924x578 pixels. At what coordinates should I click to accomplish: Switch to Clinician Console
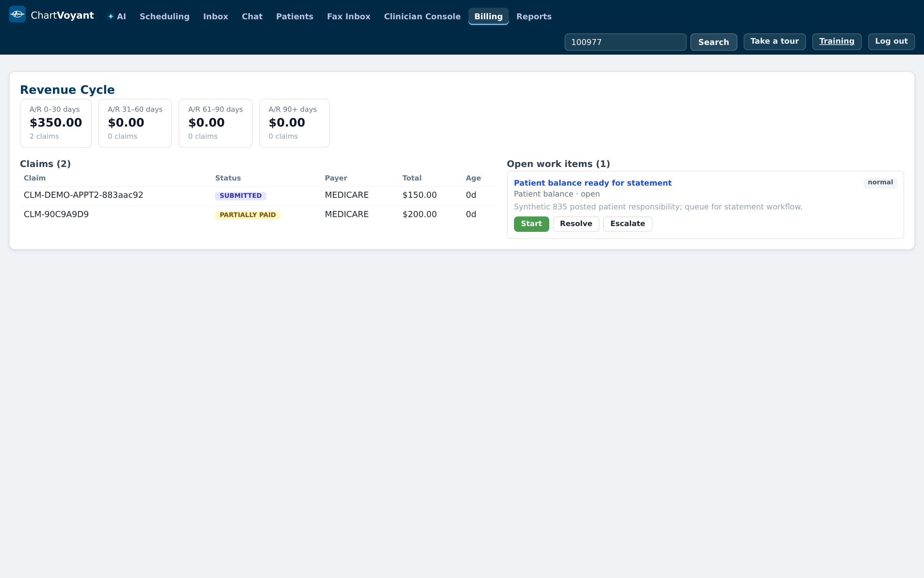coord(422,16)
